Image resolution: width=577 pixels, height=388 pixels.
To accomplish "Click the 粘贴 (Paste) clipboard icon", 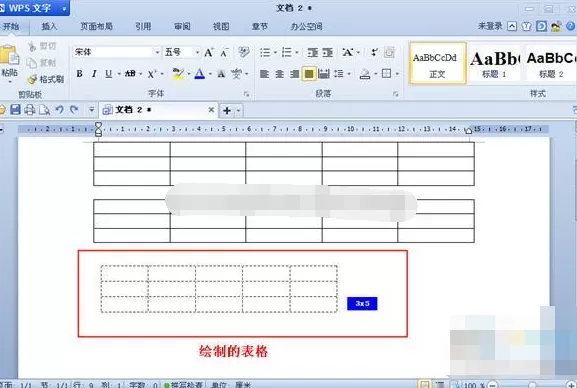I will pyautogui.click(x=9, y=55).
